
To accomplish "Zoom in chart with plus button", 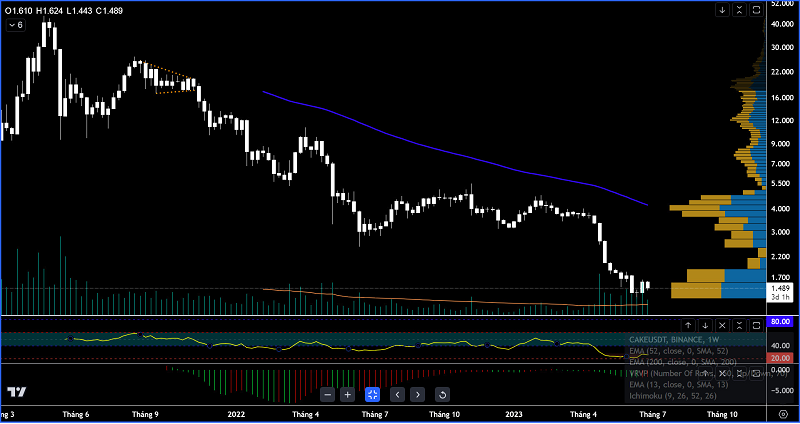I will coord(347,394).
